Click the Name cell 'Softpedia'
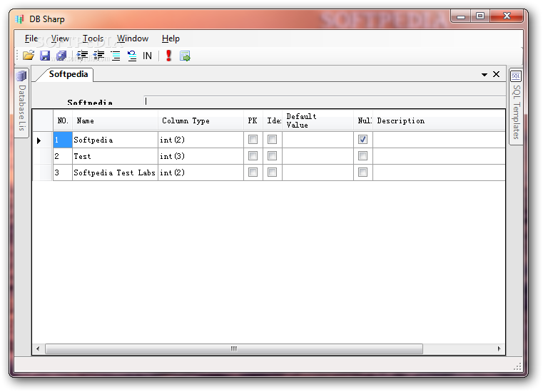The height and width of the screenshot is (392, 543). click(115, 140)
